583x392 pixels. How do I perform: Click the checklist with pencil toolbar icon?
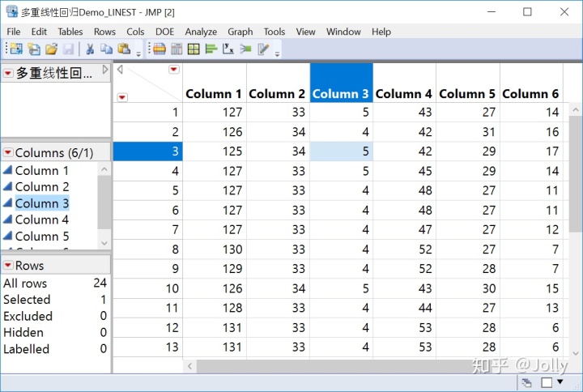click(x=263, y=49)
